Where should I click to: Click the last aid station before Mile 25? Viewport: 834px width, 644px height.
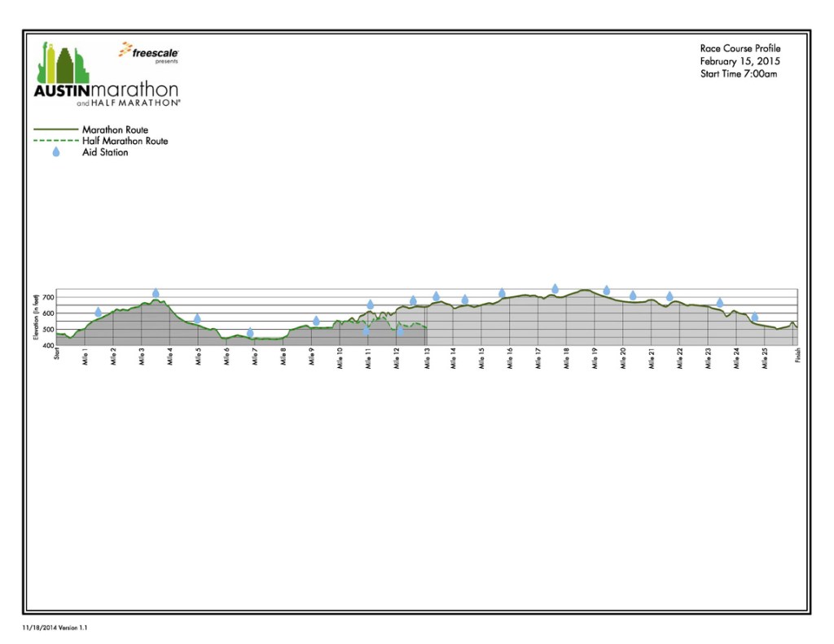754,317
